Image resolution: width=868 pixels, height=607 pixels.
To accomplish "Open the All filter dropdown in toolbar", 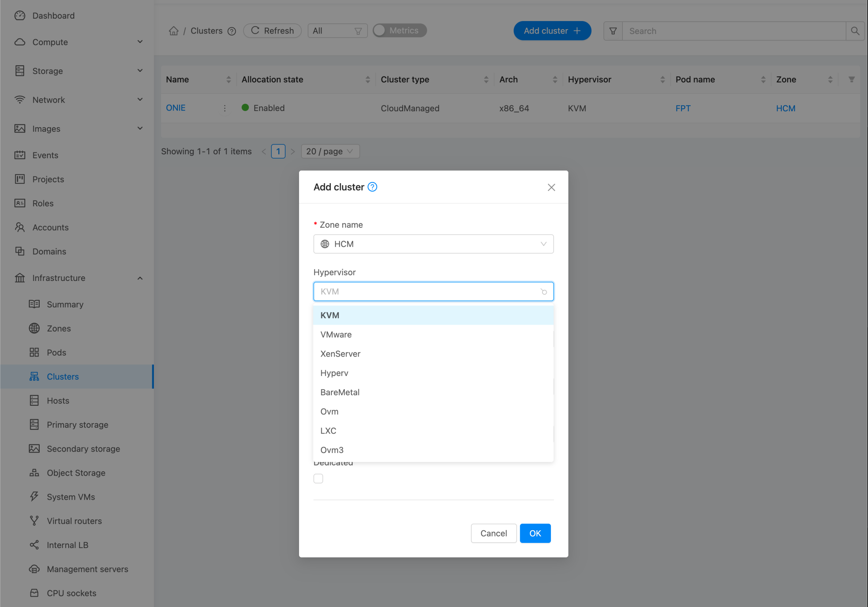I will coord(337,31).
